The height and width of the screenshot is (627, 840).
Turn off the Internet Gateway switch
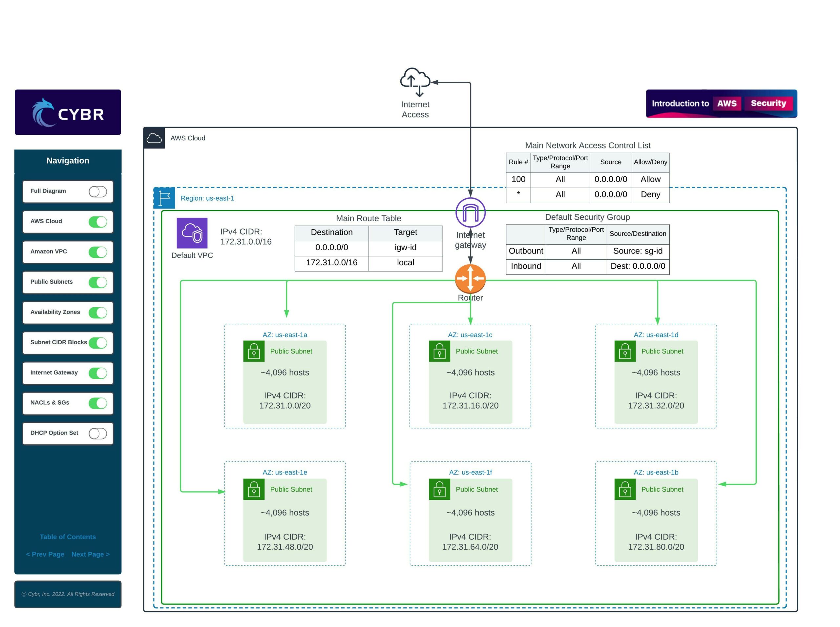97,373
